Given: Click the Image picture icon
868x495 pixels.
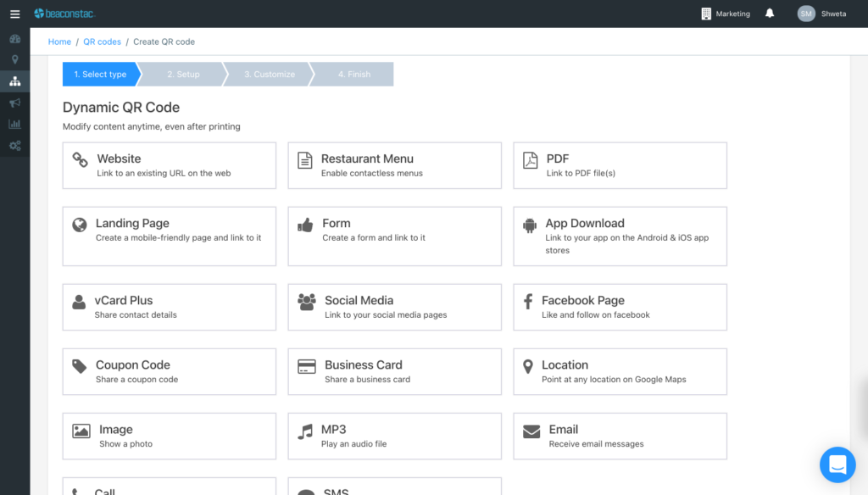Looking at the screenshot, I should pyautogui.click(x=81, y=431).
